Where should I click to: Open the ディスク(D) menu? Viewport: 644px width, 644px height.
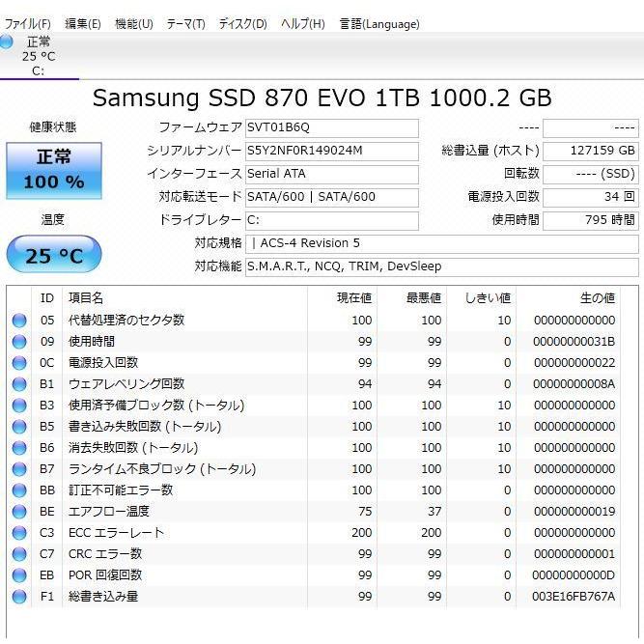tap(242, 24)
